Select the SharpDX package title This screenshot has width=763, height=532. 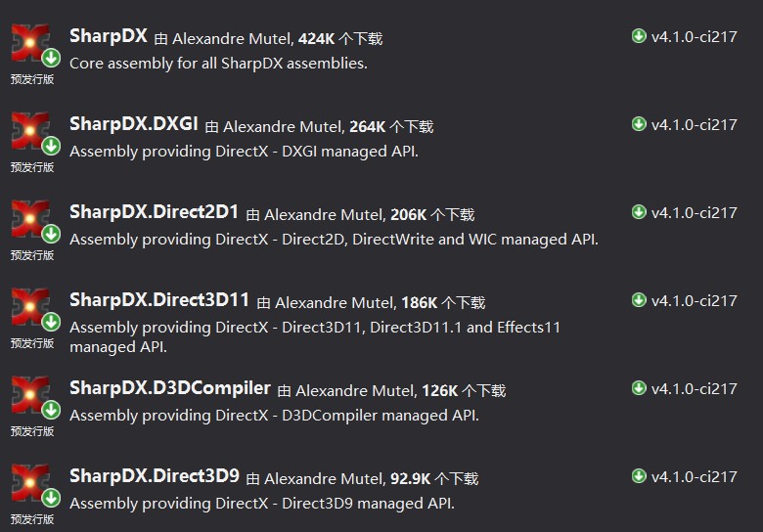click(109, 37)
